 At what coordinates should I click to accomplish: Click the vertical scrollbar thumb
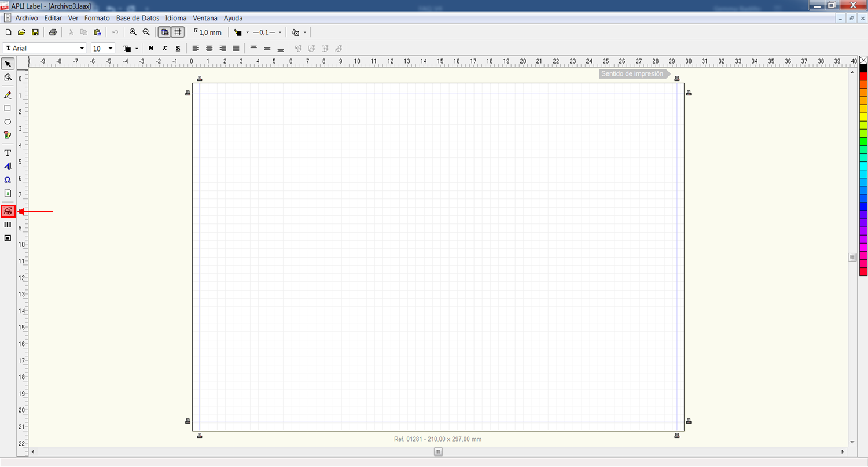(852, 257)
